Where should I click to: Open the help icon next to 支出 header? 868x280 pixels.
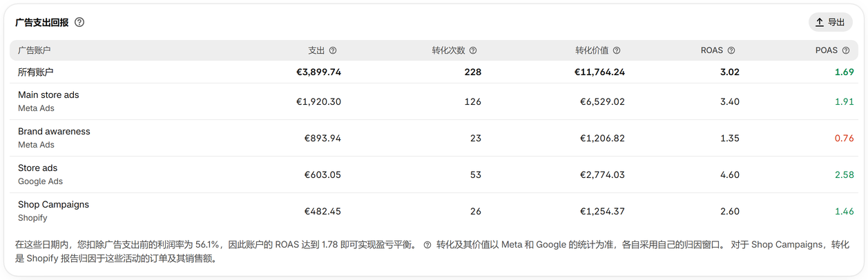click(333, 50)
